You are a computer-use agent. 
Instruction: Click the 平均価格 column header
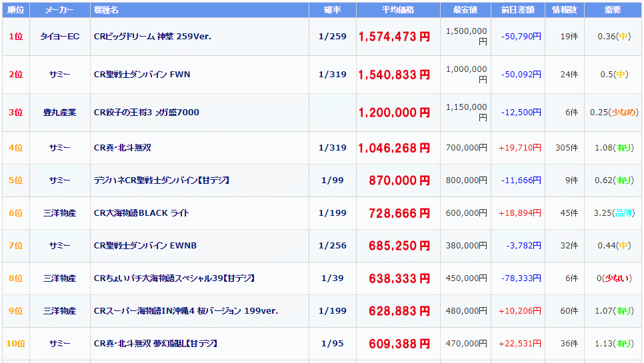[399, 10]
